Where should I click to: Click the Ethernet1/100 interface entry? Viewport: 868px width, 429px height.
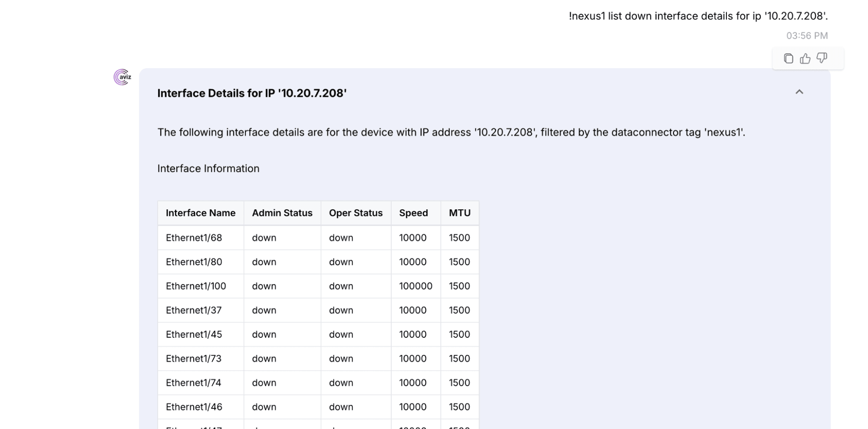point(196,286)
